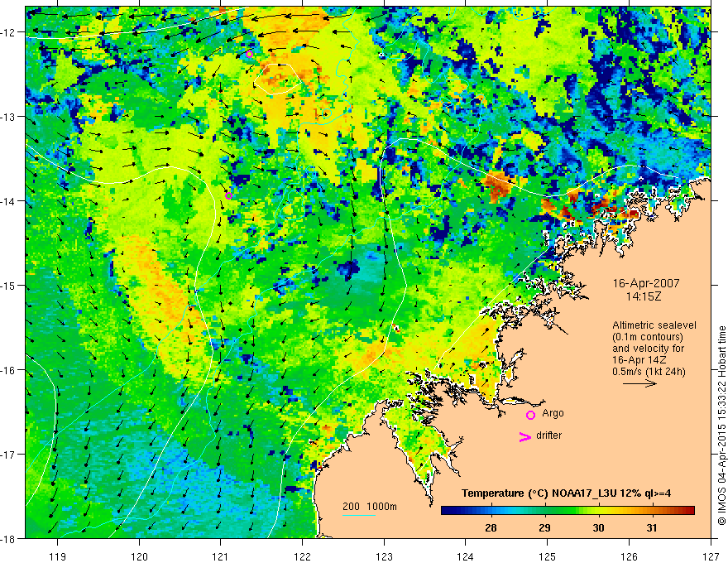Image resolution: width=728 pixels, height=563 pixels.
Task: Click the color bar value 28
Action: 491,527
